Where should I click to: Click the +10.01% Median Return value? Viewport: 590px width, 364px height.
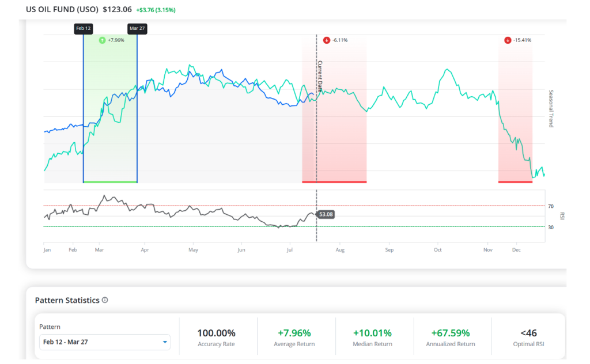[372, 333]
